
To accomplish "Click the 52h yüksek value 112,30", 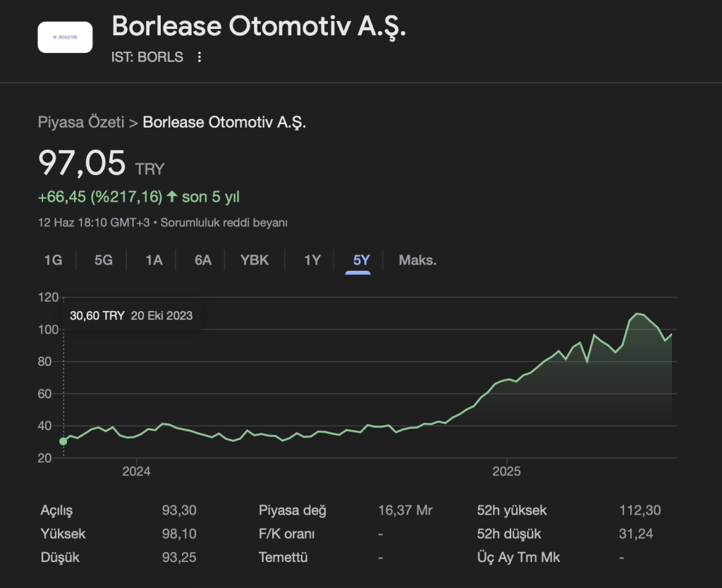I will coord(640,510).
